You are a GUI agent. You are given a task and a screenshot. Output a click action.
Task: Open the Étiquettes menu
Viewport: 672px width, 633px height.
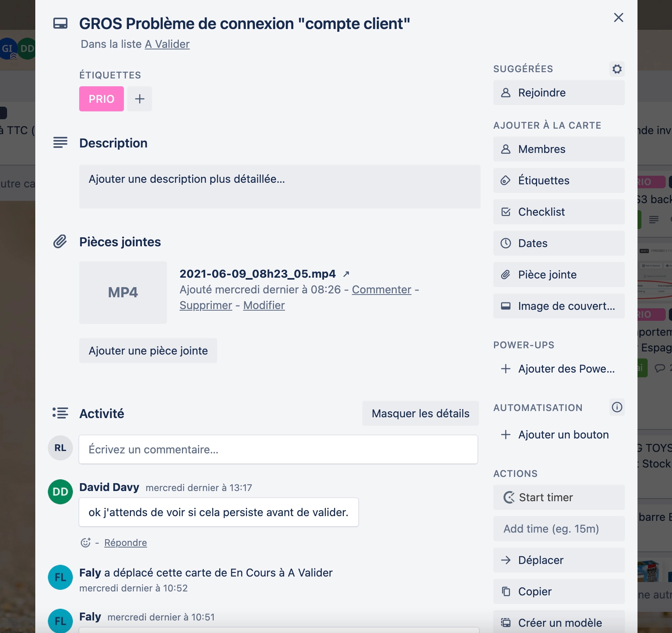coord(559,180)
